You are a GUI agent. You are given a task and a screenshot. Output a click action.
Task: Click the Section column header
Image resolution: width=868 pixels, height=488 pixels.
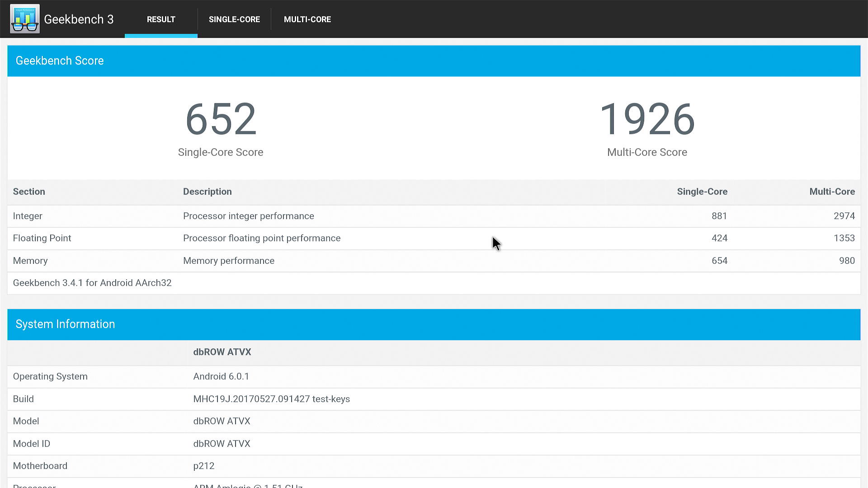click(x=29, y=192)
